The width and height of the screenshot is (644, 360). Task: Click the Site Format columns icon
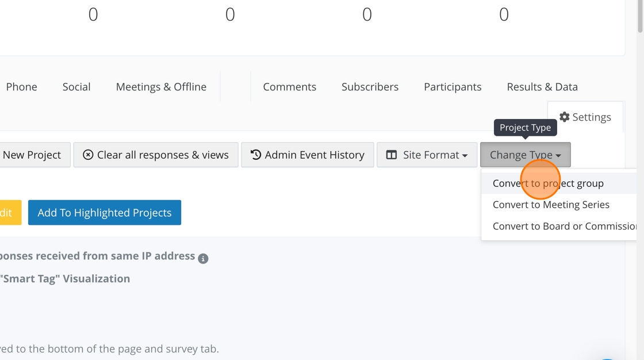392,155
